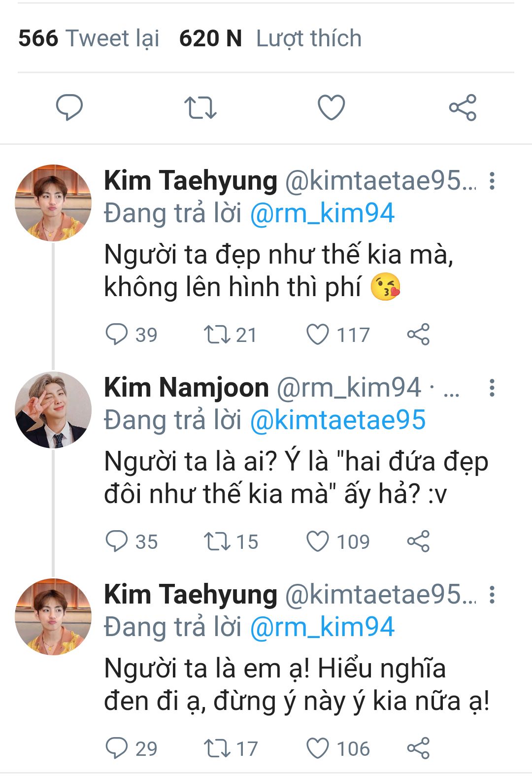Retweet Taehyung's tweet with 21 retweets

click(x=217, y=335)
